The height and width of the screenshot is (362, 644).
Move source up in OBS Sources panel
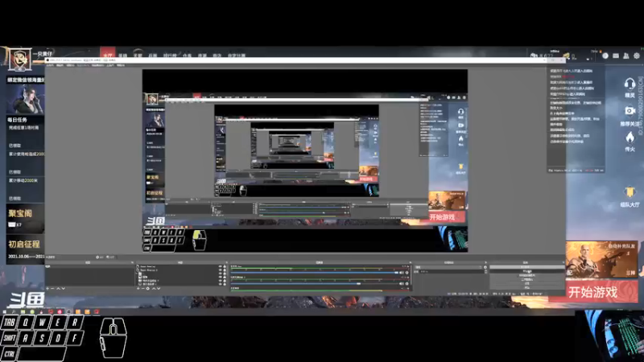154,289
